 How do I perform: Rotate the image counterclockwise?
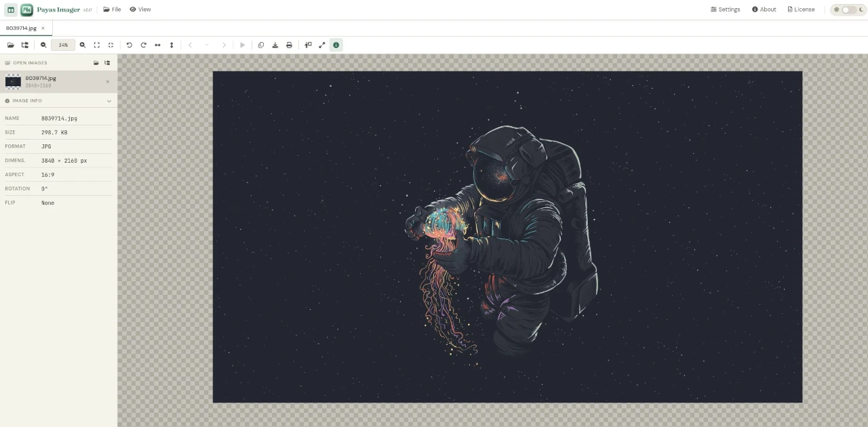[x=129, y=45]
